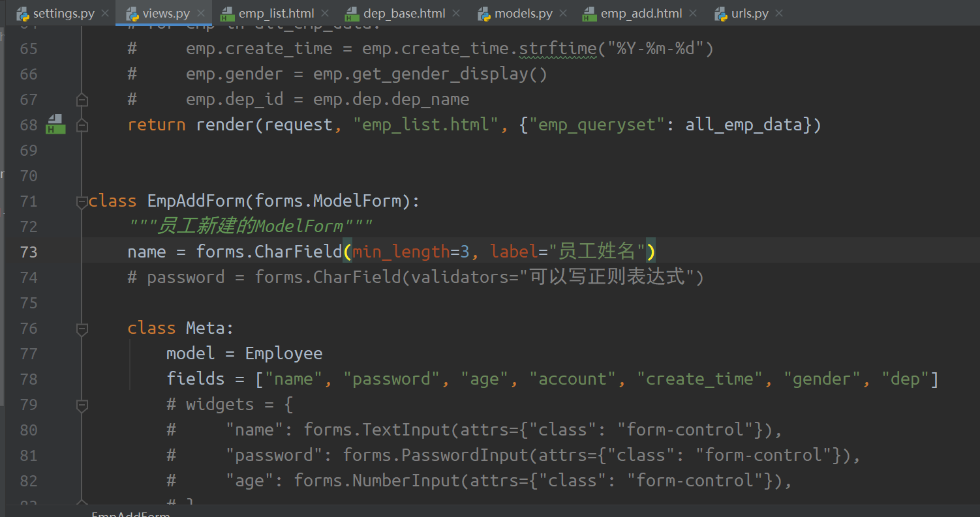Collapse the EmpAddForm class at line 71

(x=82, y=202)
